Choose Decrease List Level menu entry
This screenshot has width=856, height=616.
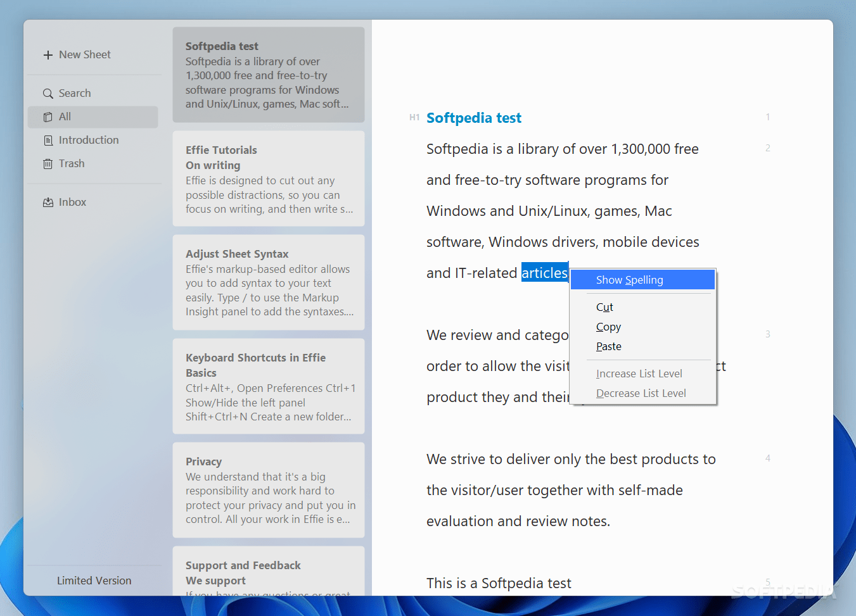pos(642,393)
